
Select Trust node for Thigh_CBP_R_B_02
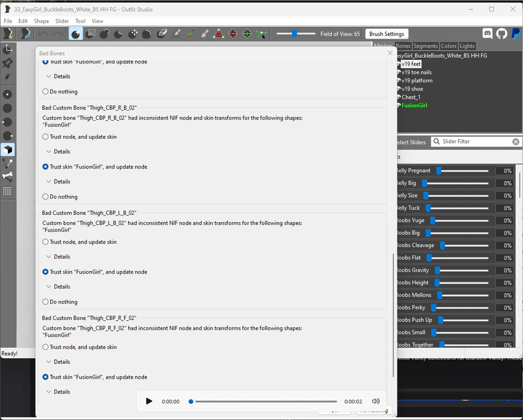pos(45,137)
